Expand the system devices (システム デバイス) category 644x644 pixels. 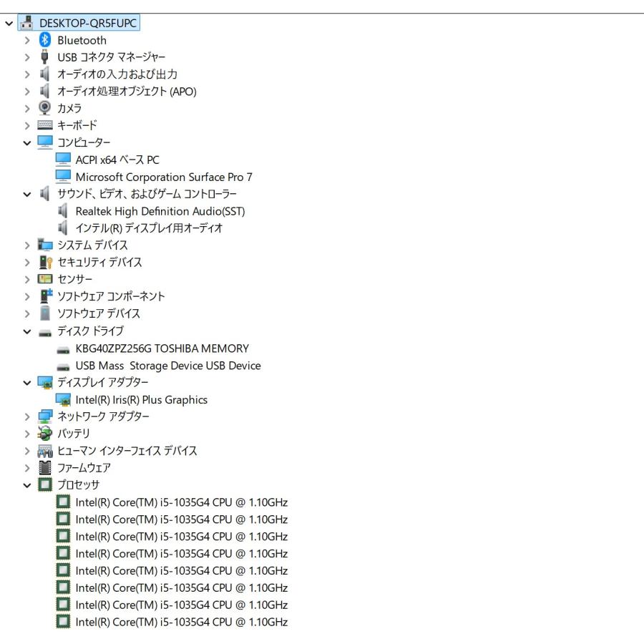(x=27, y=245)
